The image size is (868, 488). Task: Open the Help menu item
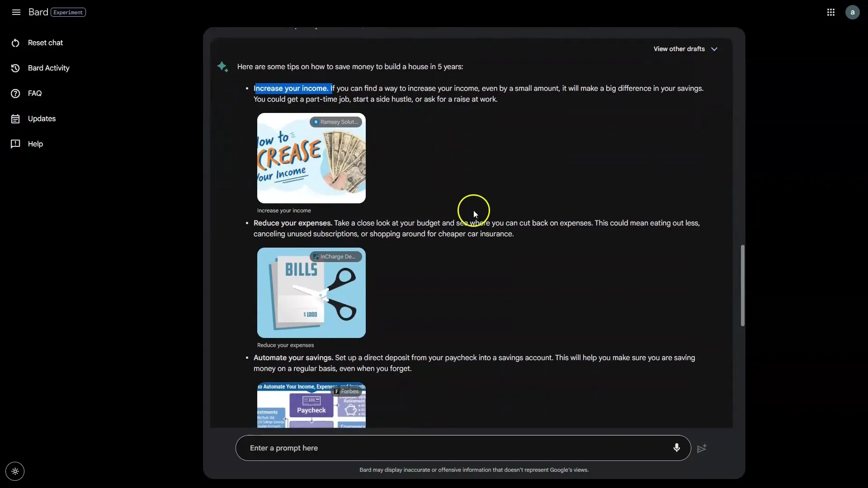pyautogui.click(x=34, y=144)
